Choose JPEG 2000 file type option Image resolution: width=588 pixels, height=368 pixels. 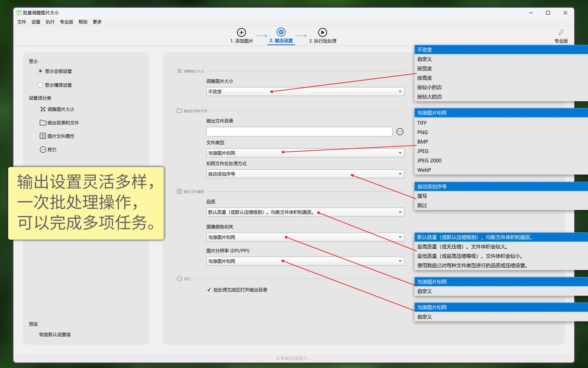tap(501, 160)
